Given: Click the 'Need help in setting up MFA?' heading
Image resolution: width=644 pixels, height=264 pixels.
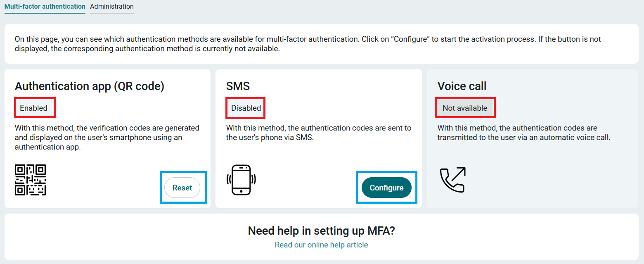Looking at the screenshot, I should click(x=322, y=231).
